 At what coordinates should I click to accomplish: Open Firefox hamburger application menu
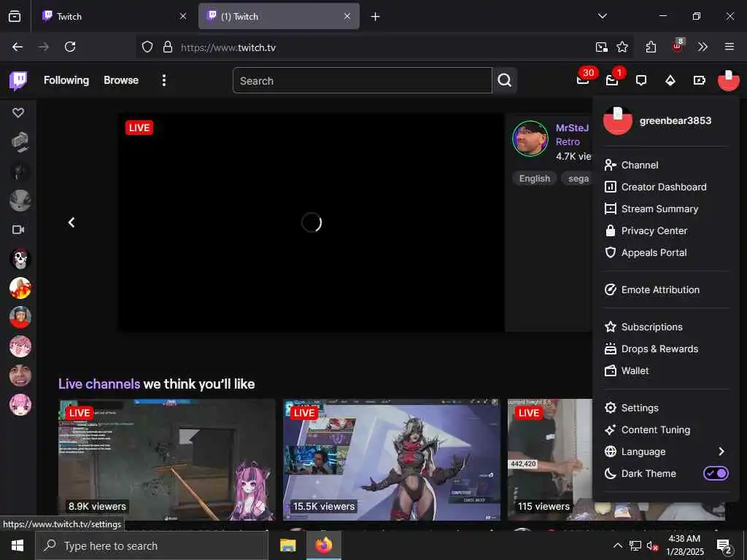[729, 47]
